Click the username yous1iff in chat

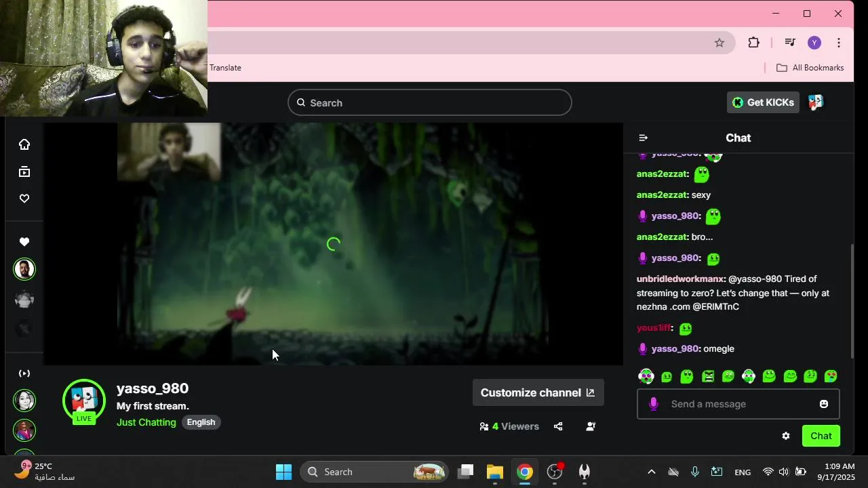pyautogui.click(x=654, y=328)
